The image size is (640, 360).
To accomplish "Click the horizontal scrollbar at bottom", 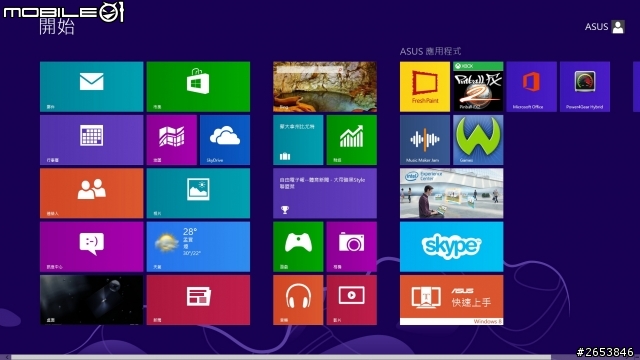I will (x=282, y=357).
